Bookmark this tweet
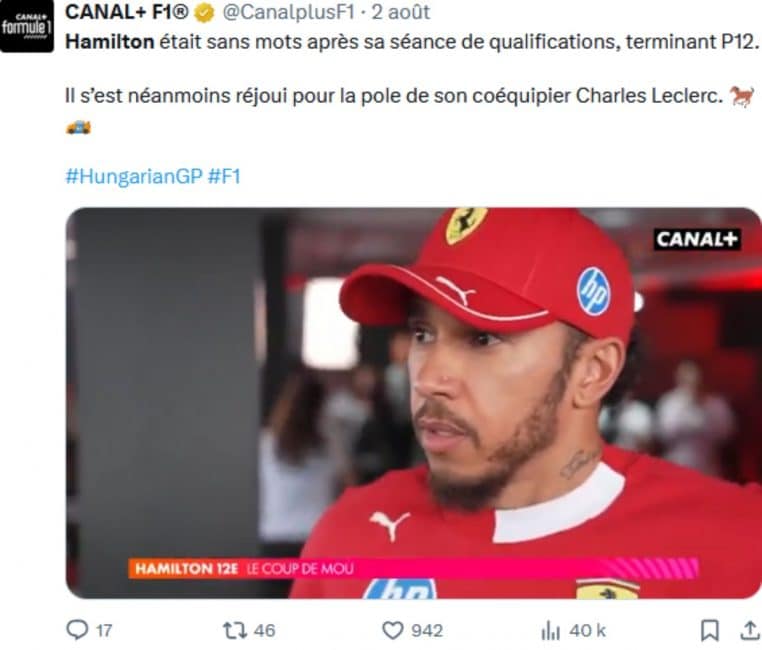 click(710, 630)
